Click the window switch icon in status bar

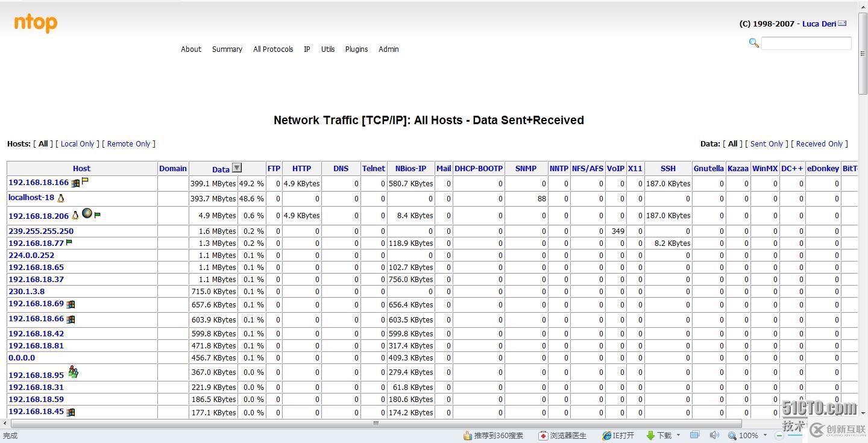coord(695,435)
